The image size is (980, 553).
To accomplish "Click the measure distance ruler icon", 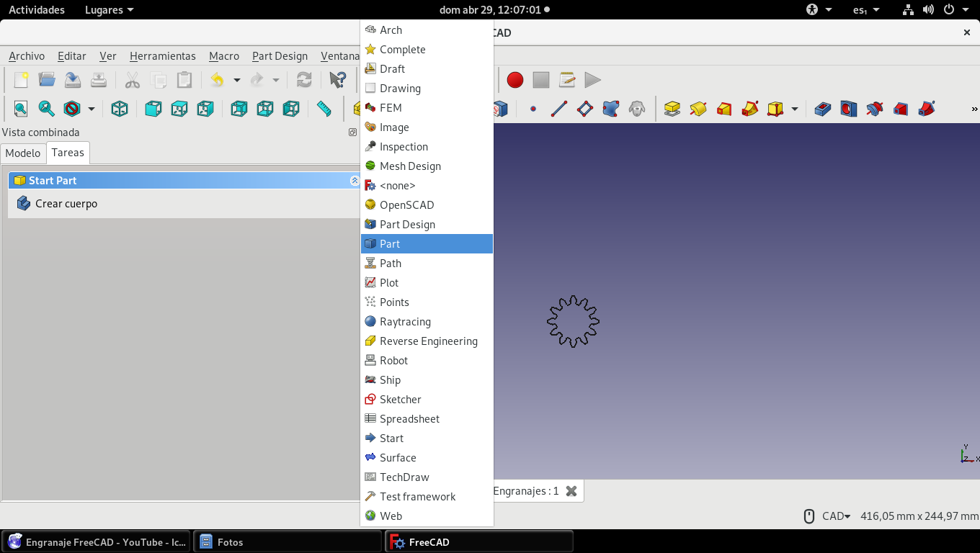I will pos(324,109).
